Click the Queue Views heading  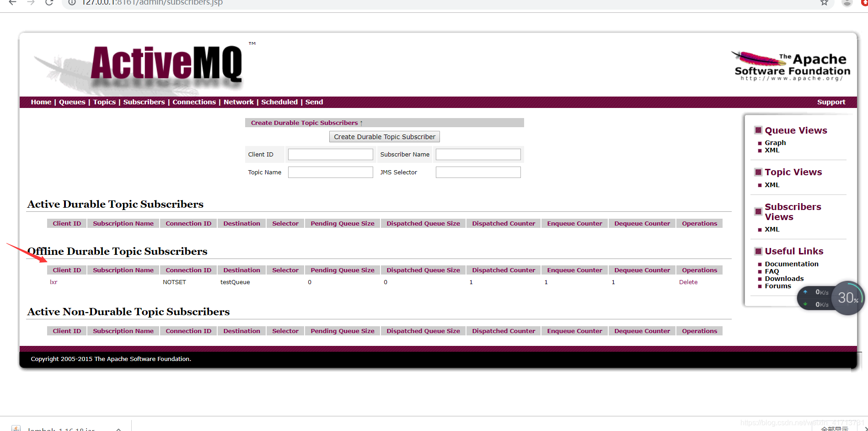[x=796, y=130]
